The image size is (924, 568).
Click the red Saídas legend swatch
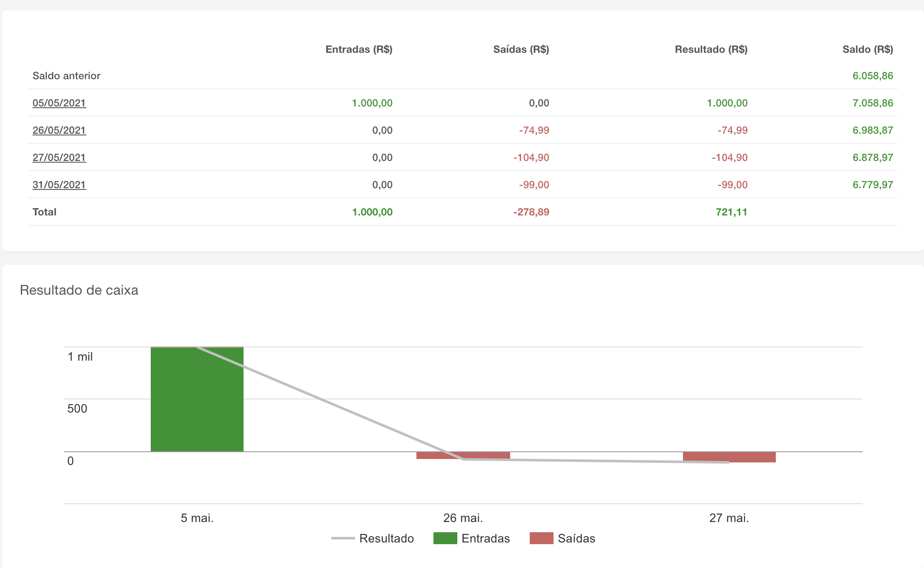(541, 538)
